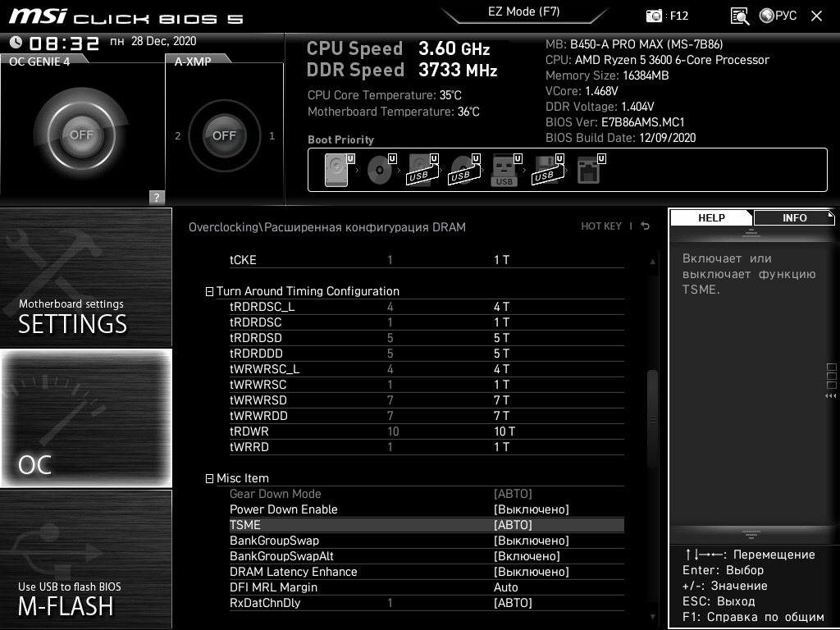Image resolution: width=840 pixels, height=630 pixels.
Task: Take a screenshot with the F12 camera icon
Action: click(x=654, y=16)
